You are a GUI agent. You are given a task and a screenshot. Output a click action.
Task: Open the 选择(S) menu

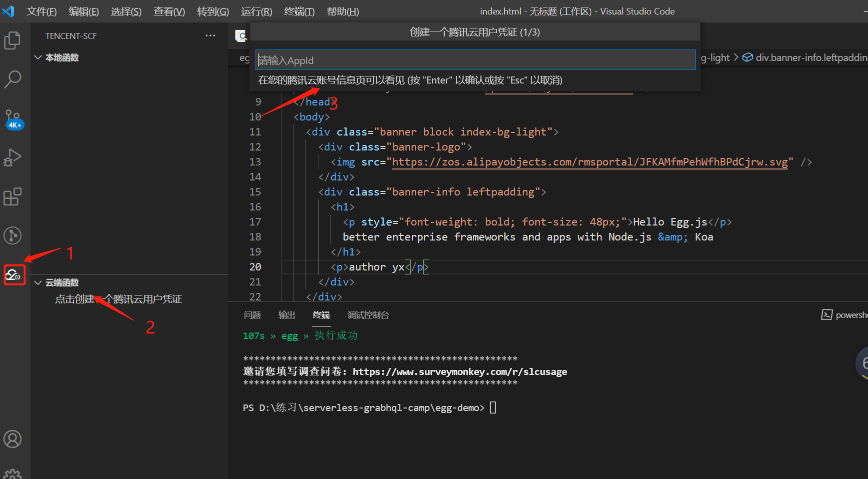tap(126, 11)
